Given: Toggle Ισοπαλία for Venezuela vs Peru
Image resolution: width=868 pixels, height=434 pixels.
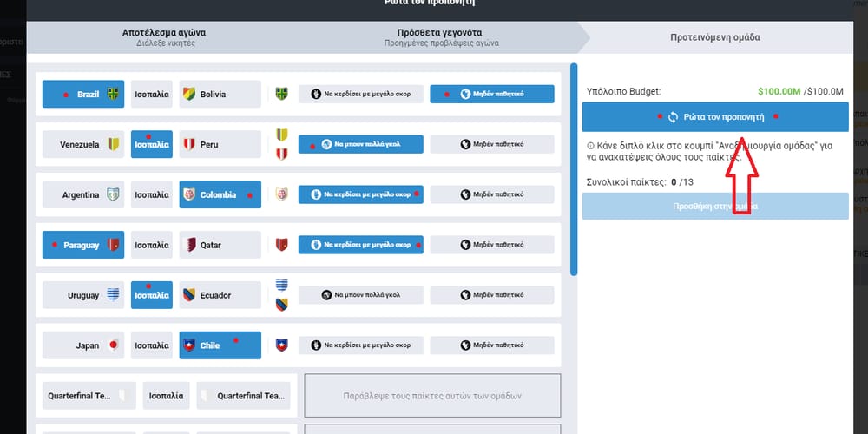Looking at the screenshot, I should coord(152,144).
